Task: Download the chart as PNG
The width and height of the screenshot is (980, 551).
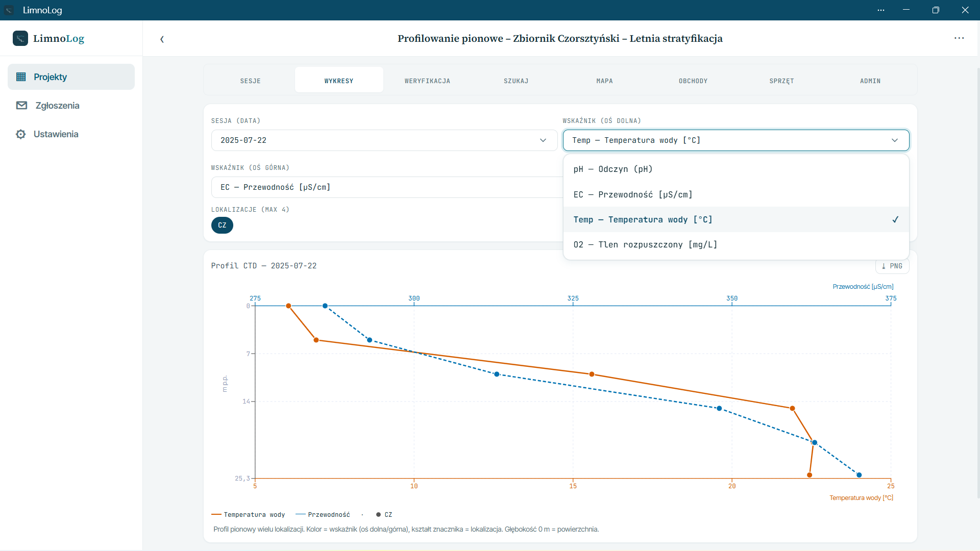Action: click(x=892, y=266)
